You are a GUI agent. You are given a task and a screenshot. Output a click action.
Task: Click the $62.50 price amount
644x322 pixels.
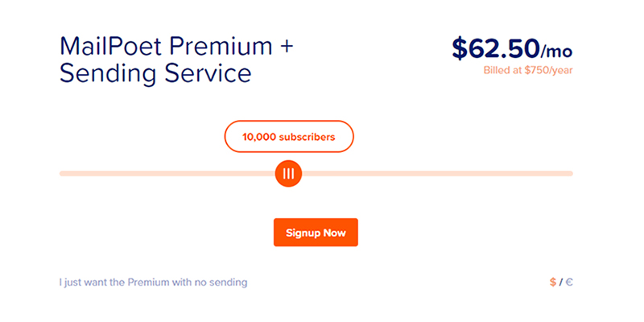pos(493,49)
